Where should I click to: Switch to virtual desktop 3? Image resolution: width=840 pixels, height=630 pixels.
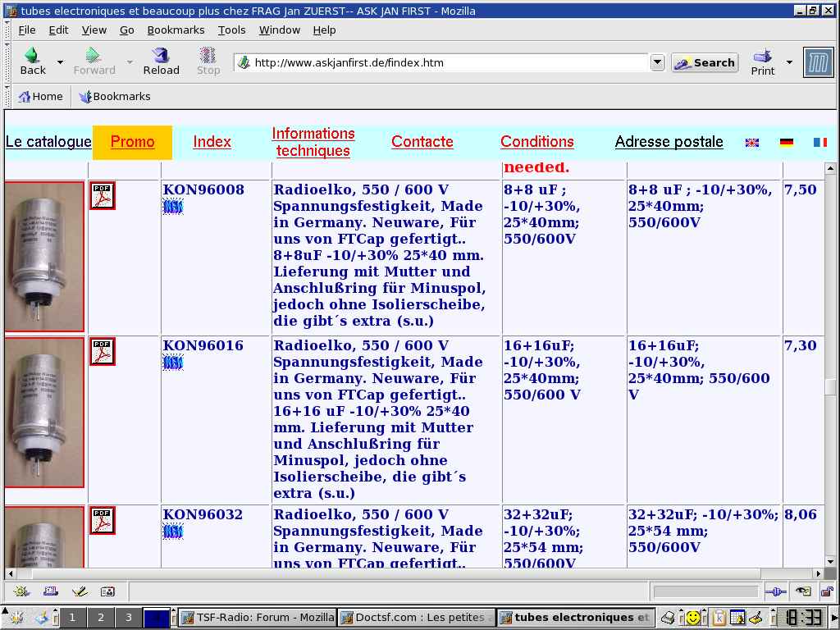(128, 617)
